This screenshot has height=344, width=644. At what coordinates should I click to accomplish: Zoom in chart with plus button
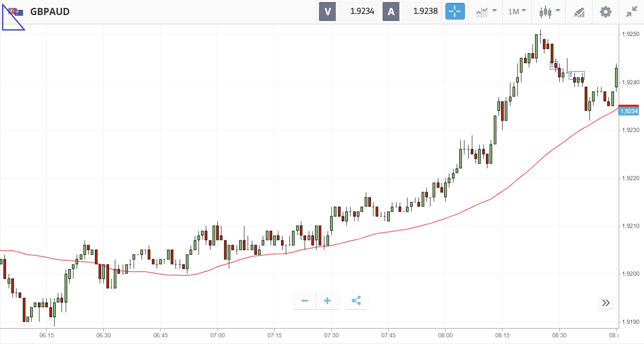[327, 301]
